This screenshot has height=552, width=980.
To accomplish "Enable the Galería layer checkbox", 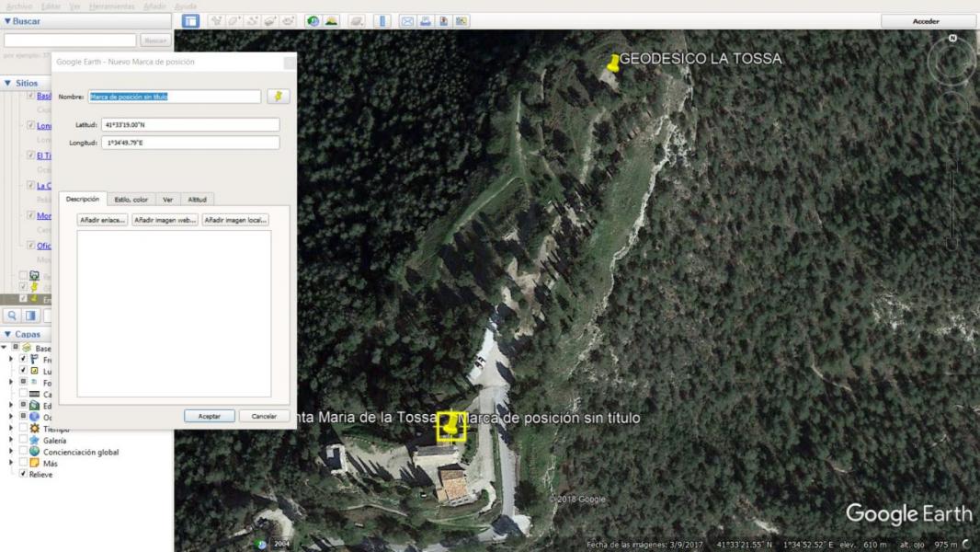I will (x=23, y=441).
